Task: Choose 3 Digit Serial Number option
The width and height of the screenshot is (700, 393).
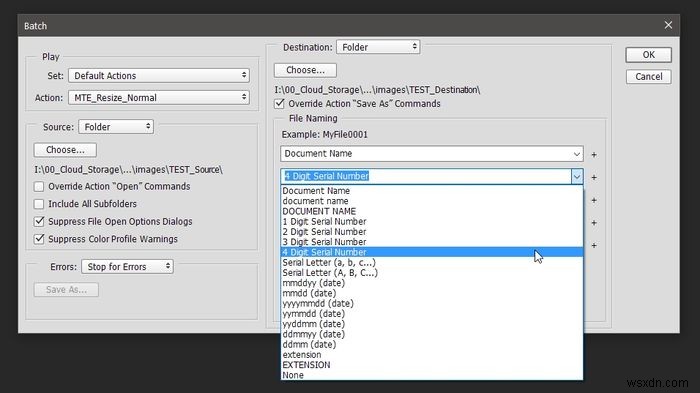Action: (x=432, y=242)
